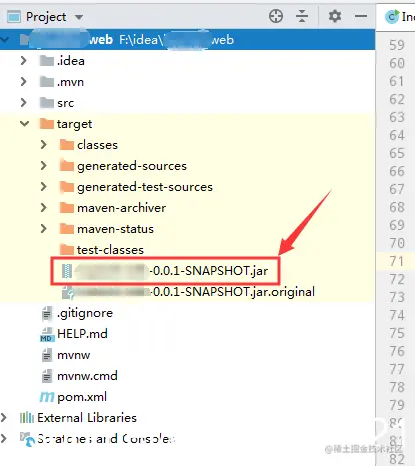
Task: Click the pom.xml Maven icon
Action: (47, 397)
